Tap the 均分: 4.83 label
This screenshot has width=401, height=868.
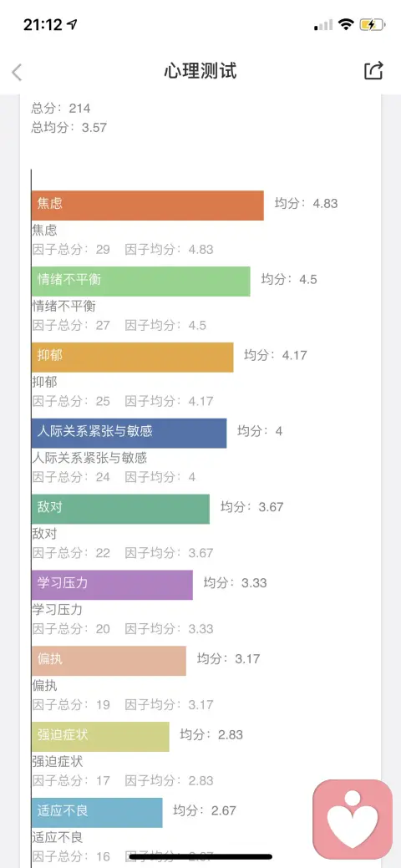(307, 203)
